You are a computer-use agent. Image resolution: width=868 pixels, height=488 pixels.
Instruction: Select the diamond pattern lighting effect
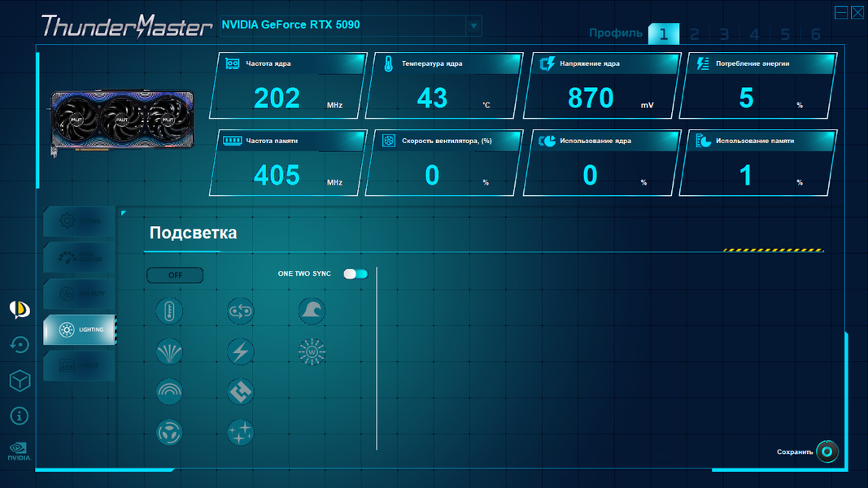point(240,392)
